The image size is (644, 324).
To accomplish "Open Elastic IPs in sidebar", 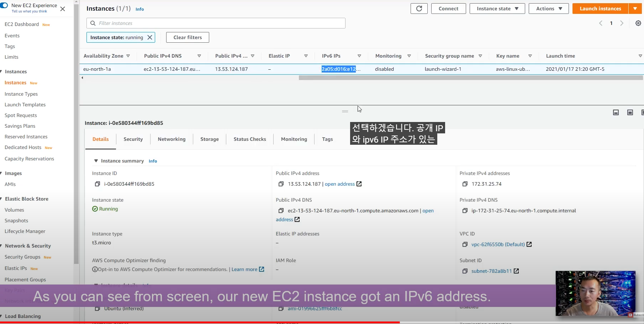I will click(x=16, y=268).
